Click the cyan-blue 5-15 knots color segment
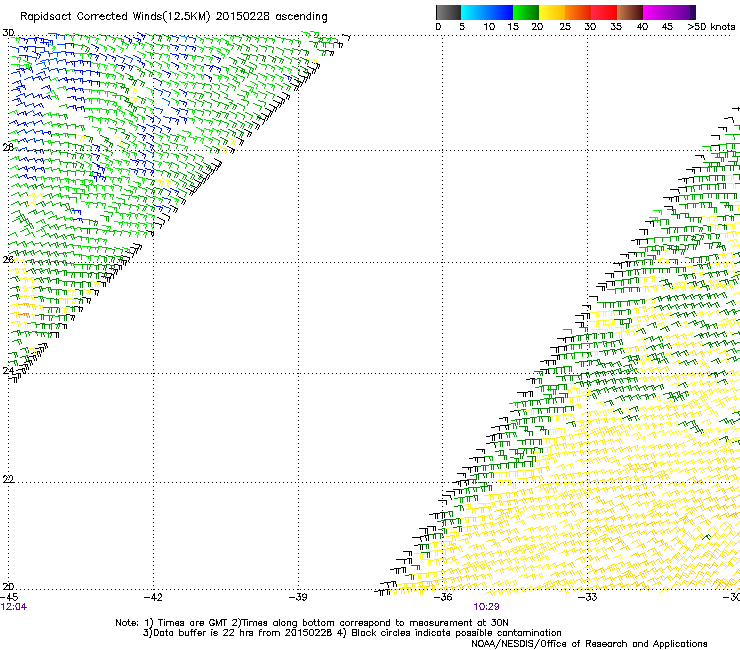740x650 pixels. tap(487, 12)
